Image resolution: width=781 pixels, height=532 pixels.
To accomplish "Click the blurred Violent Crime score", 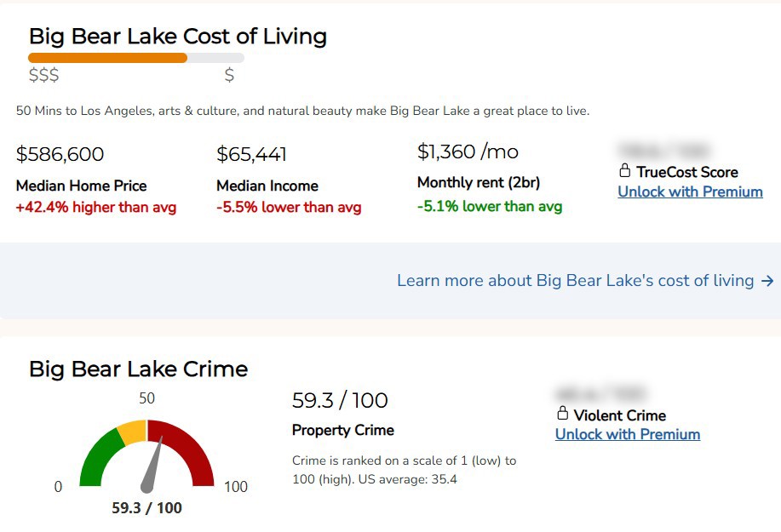I will (600, 393).
